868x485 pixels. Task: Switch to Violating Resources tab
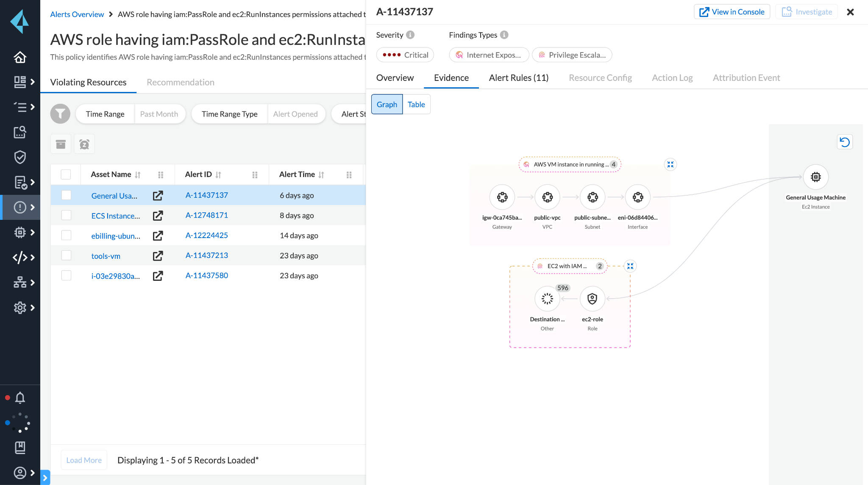point(88,82)
